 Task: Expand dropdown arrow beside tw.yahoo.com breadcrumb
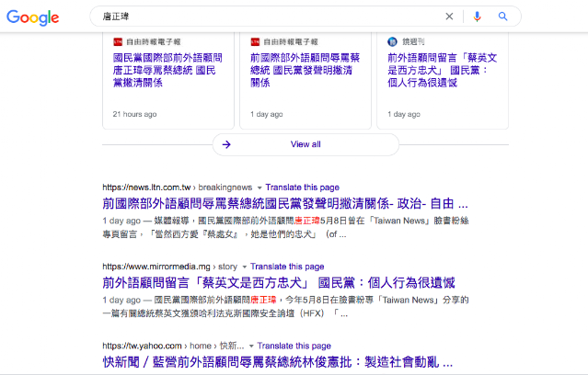pos(251,347)
